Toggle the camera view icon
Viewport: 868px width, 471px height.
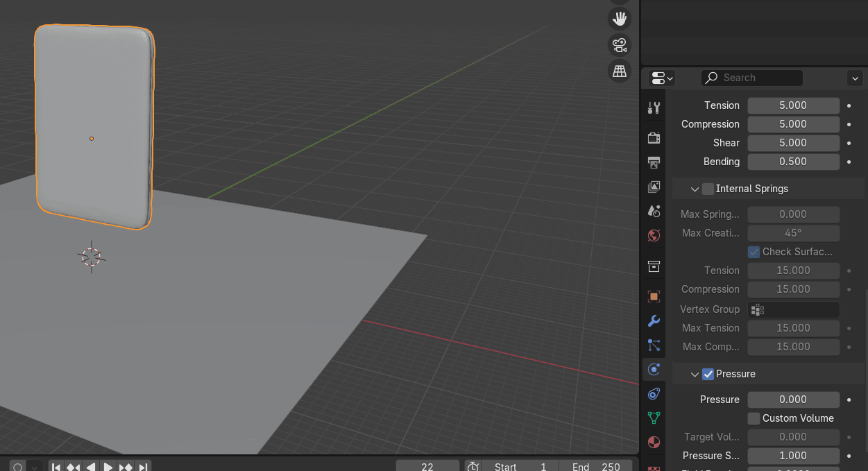(x=620, y=46)
